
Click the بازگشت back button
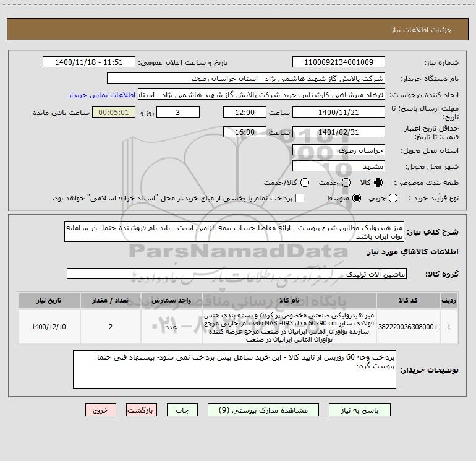click(142, 410)
